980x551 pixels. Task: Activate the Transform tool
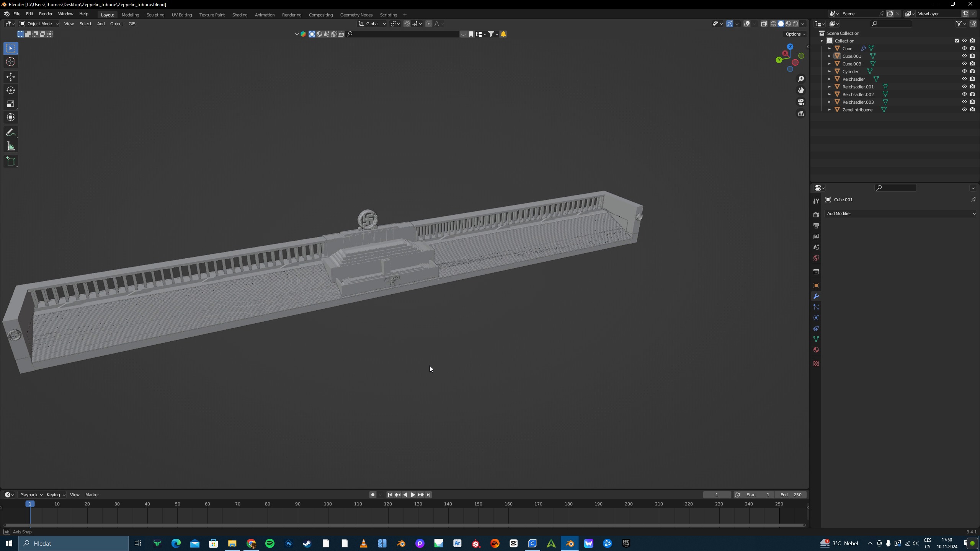pos(11,117)
